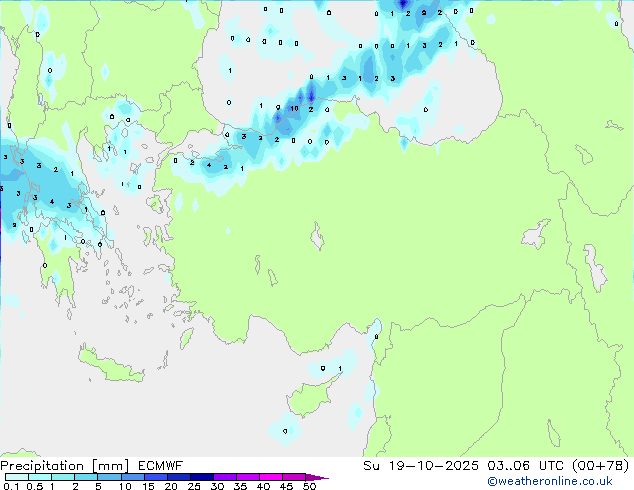Click the '03..06 UTC' time text
634x490 pixels.
[x=526, y=466]
